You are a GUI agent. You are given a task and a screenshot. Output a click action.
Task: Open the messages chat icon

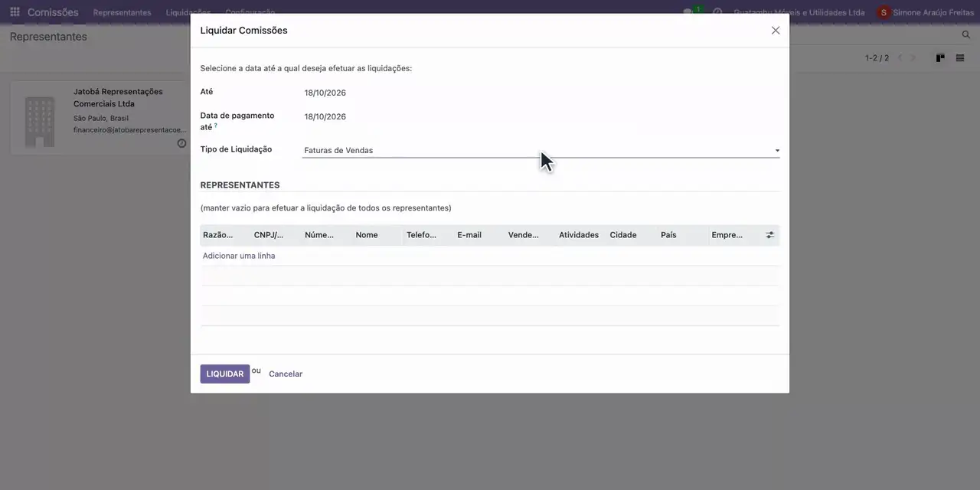tap(688, 12)
